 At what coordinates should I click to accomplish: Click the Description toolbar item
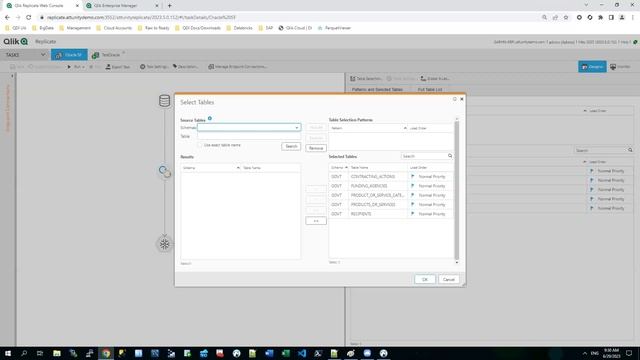(x=185, y=67)
